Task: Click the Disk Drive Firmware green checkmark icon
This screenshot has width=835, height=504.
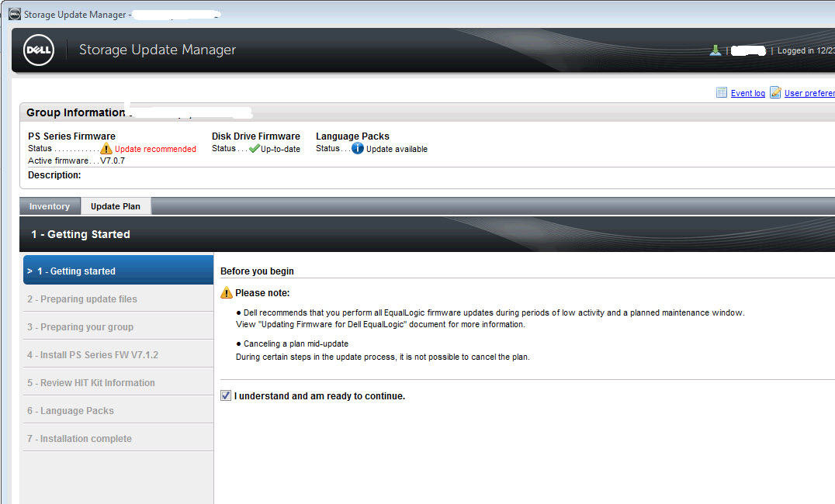Action: (x=255, y=148)
